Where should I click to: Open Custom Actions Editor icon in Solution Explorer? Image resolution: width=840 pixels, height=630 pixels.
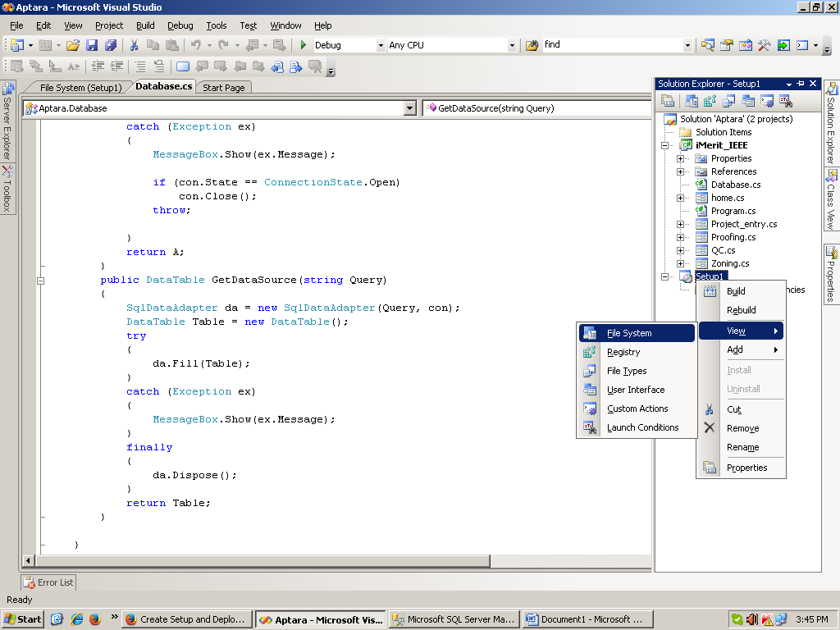click(767, 101)
